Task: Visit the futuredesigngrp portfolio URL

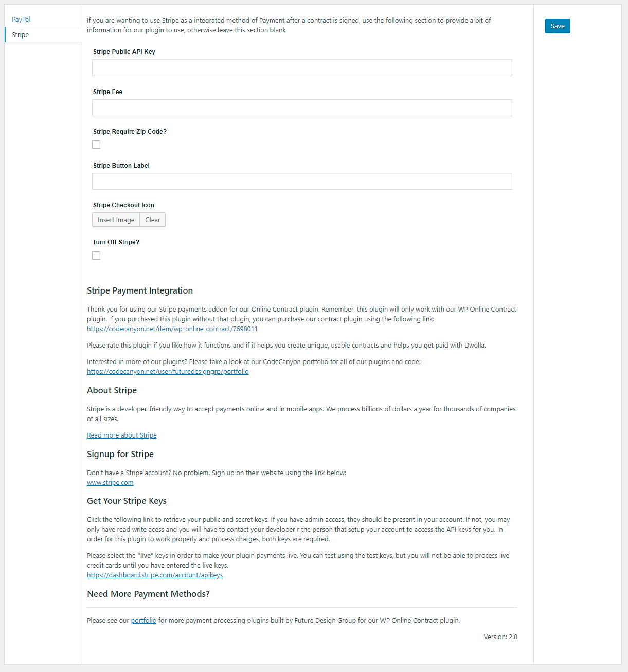Action: [x=168, y=372]
